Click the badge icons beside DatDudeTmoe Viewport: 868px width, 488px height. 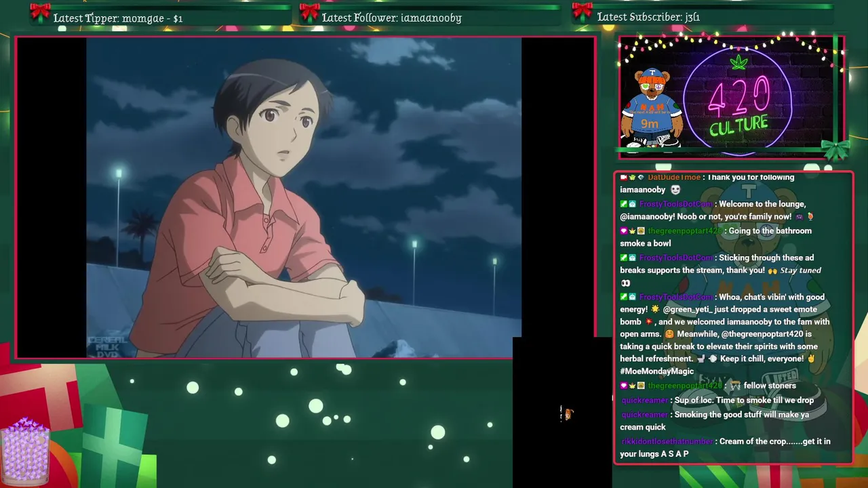click(632, 178)
